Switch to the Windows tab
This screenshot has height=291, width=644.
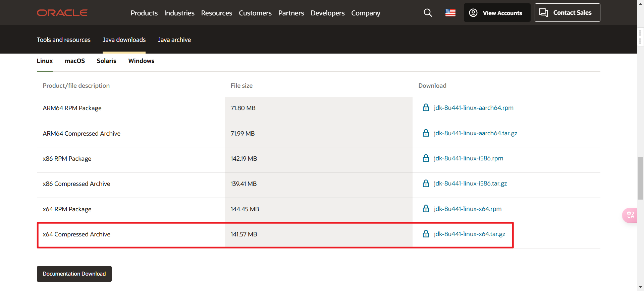click(x=141, y=61)
